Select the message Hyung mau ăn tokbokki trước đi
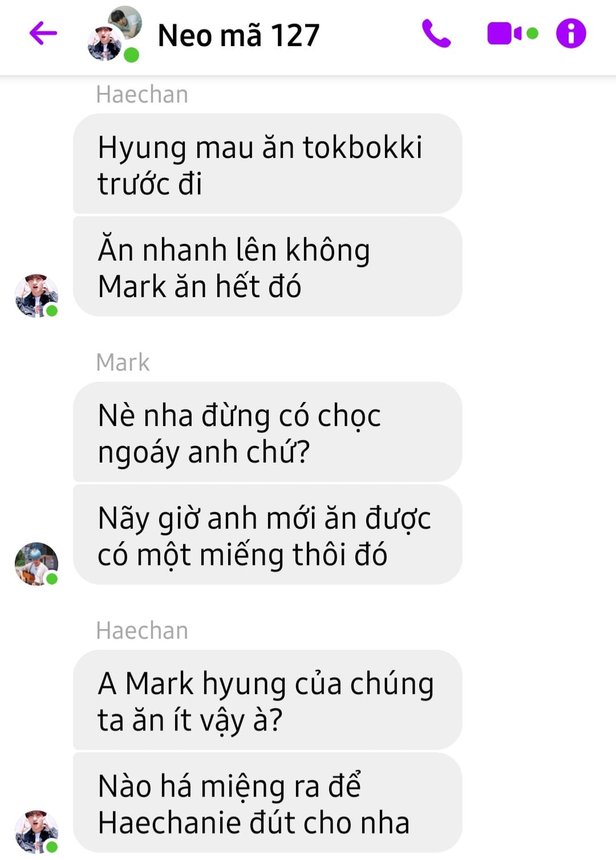This screenshot has width=616, height=860. [x=268, y=164]
